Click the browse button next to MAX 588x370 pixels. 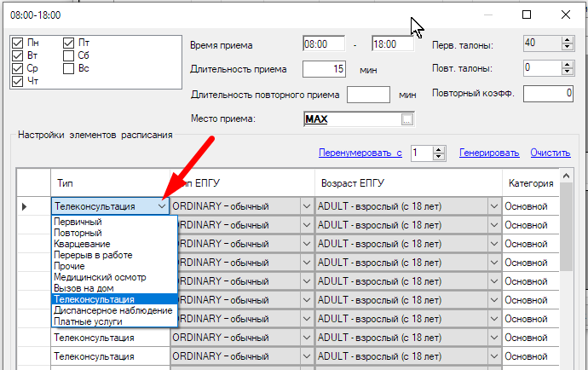[x=407, y=119]
